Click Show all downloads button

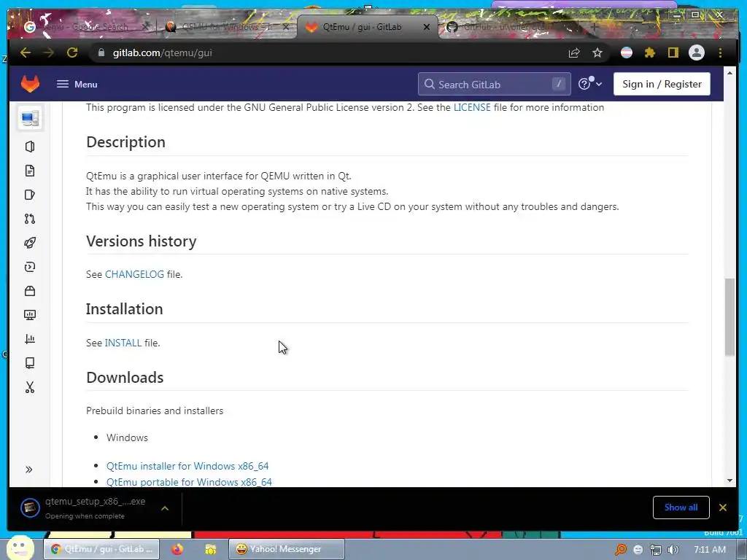point(681,507)
